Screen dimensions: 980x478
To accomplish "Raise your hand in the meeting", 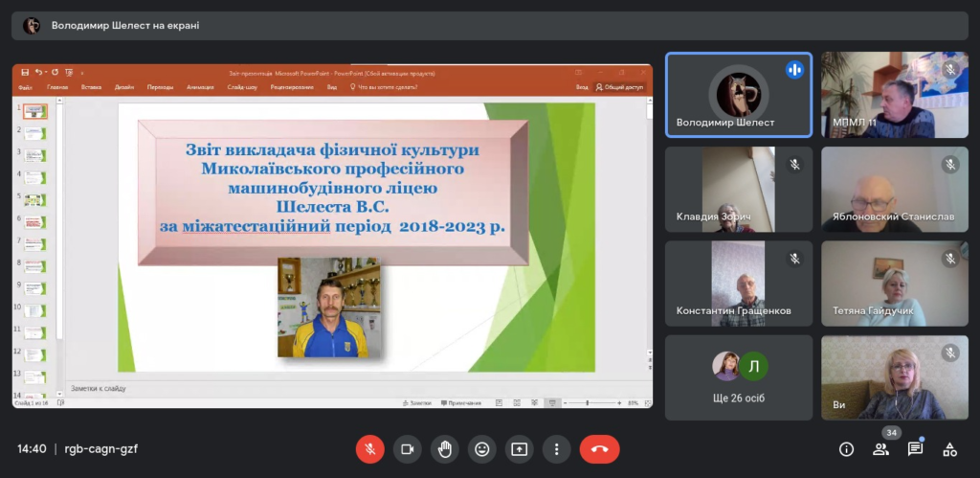I will click(445, 449).
